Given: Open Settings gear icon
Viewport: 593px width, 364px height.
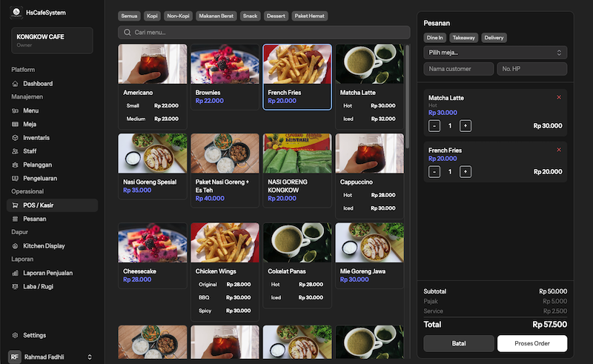Looking at the screenshot, I should [16, 335].
